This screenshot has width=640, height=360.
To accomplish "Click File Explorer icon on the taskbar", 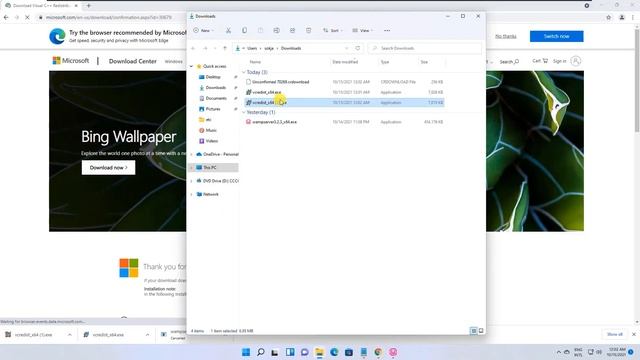I will [319, 352].
